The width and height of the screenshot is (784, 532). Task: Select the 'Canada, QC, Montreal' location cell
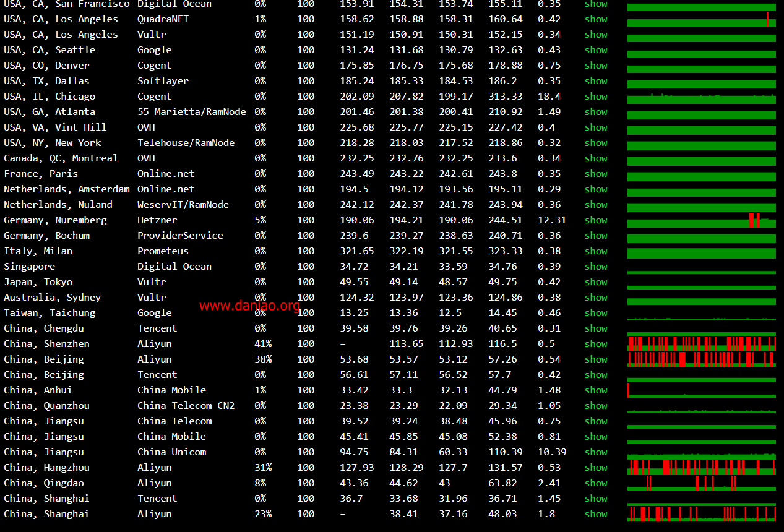61,158
